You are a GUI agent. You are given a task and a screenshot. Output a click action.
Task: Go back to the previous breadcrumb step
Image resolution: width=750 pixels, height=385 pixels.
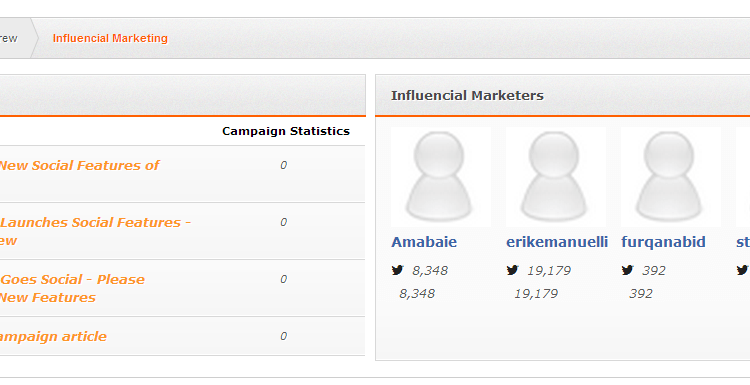tap(9, 38)
